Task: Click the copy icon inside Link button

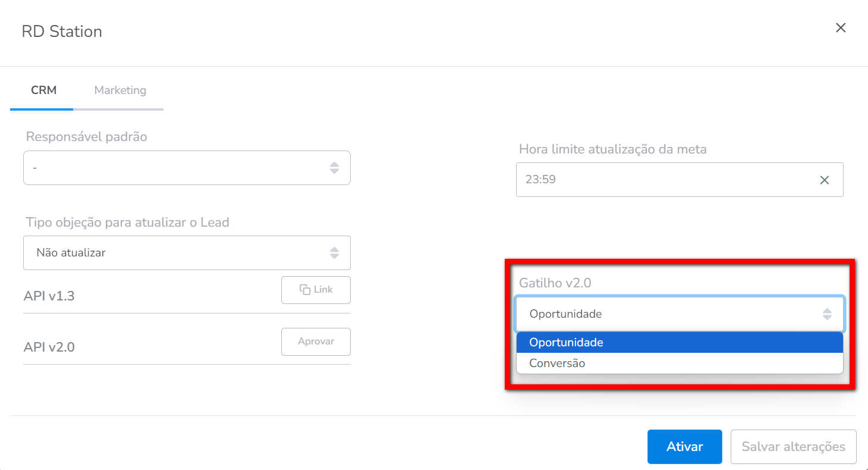Action: coord(304,290)
